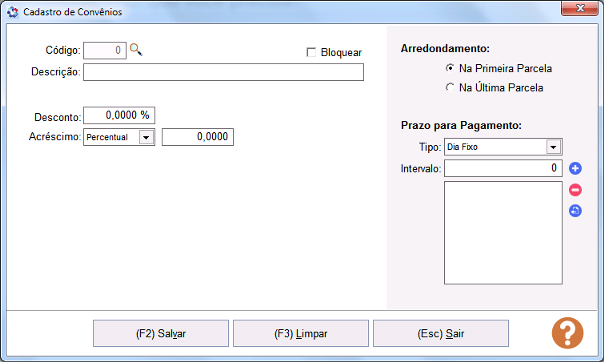Focus the Código input field
The image size is (604, 362).
[105, 50]
